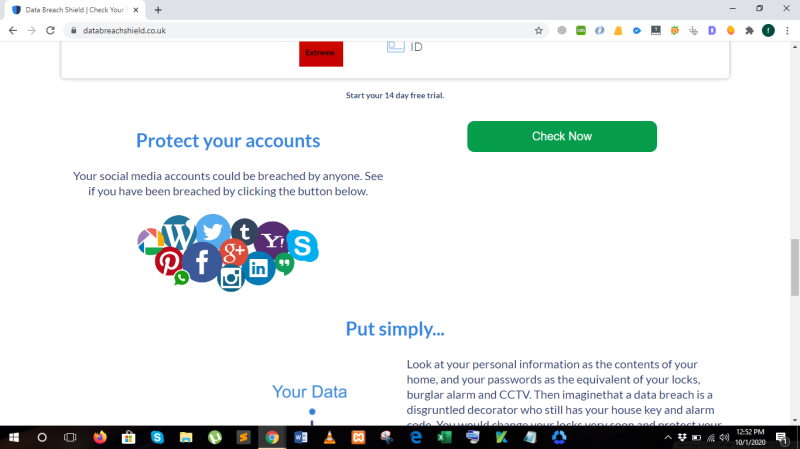Open the Extensions puzzle-piece menu
This screenshot has height=449, width=800.
[x=749, y=31]
